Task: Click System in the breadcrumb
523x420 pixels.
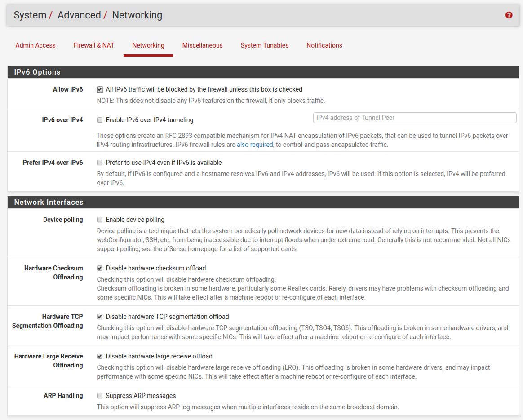Action: (x=30, y=15)
